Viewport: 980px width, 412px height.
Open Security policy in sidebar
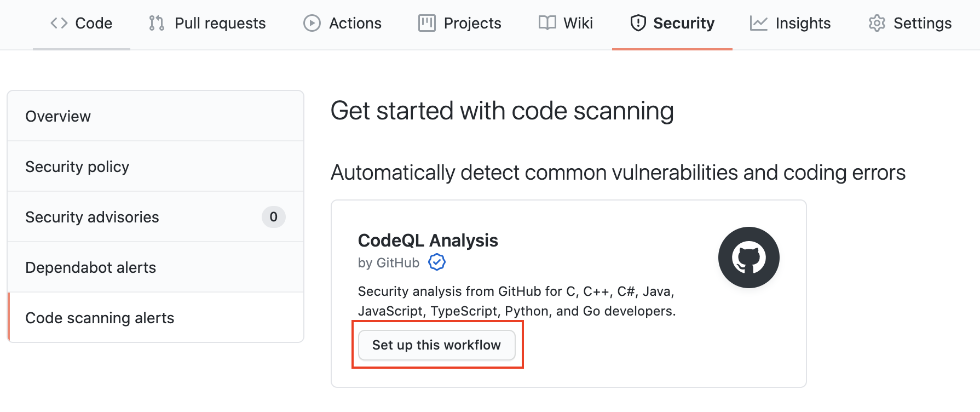[155, 167]
